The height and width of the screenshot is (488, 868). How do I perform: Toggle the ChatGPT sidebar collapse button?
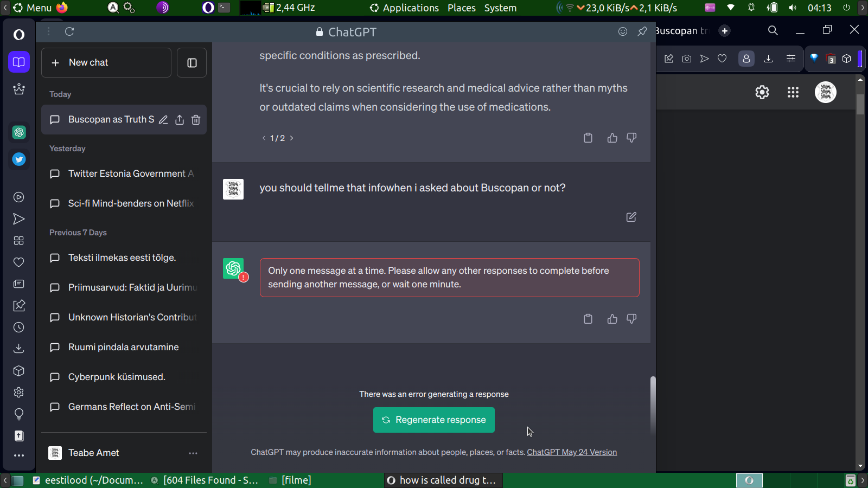[192, 63]
